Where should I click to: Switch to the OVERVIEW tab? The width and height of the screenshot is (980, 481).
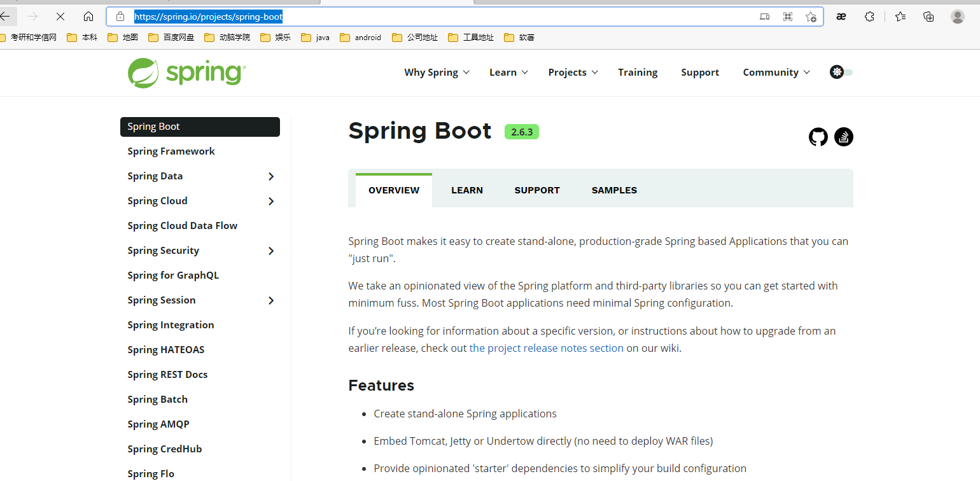click(394, 190)
